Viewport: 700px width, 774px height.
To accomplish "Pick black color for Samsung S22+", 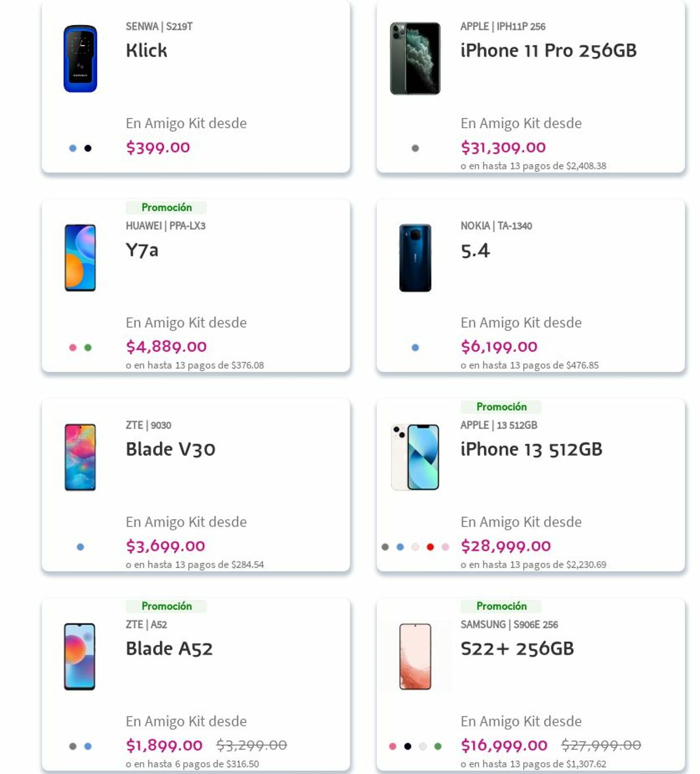I will (408, 747).
